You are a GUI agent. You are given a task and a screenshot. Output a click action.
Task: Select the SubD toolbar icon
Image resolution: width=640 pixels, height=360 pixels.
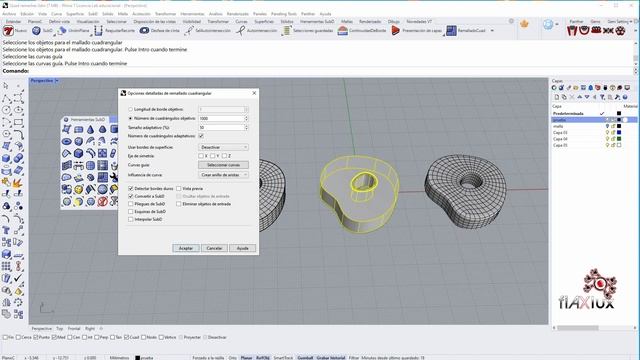pos(36,31)
